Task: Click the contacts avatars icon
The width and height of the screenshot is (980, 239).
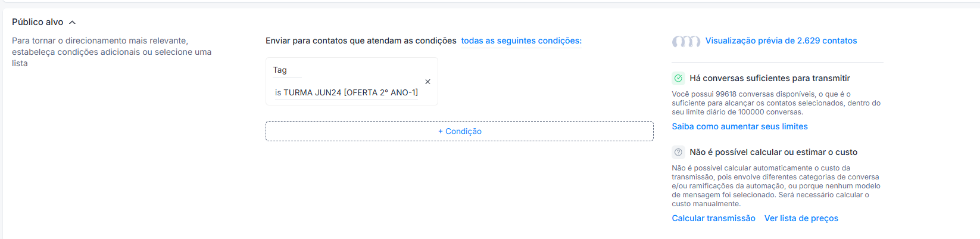Action: (686, 41)
